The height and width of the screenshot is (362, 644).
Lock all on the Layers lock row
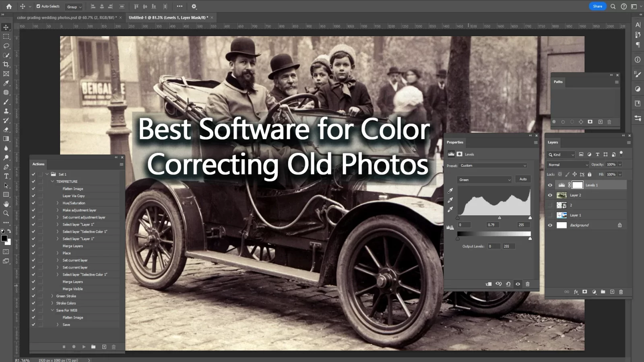589,175
